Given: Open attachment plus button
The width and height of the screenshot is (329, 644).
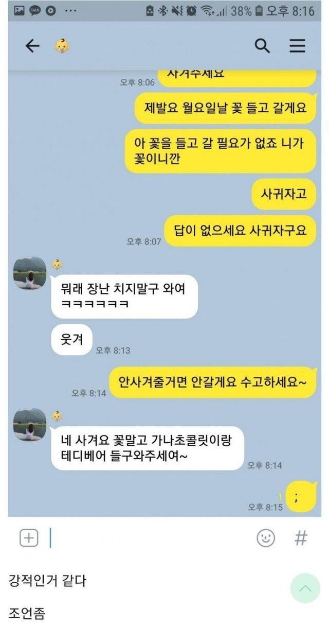Looking at the screenshot, I should click(x=29, y=538).
